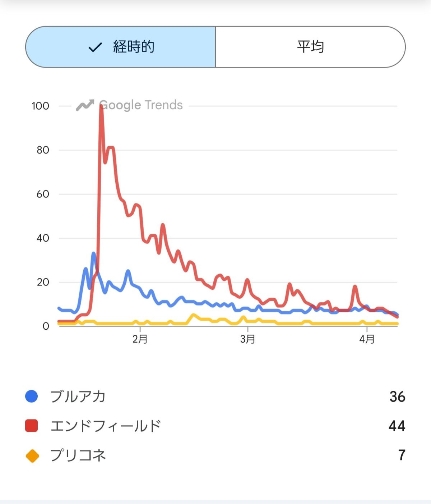This screenshot has width=431, height=504.
Task: Click the Google Trends arrow logo icon
Action: (85, 105)
